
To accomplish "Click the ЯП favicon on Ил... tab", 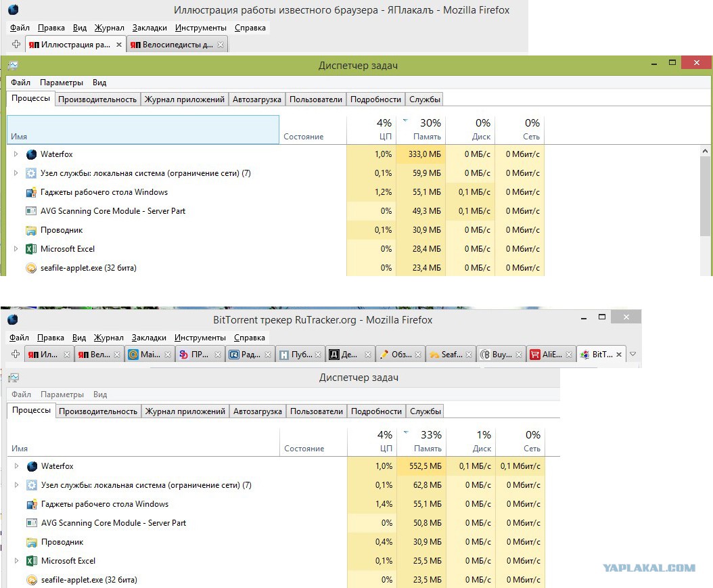I will pos(32,355).
